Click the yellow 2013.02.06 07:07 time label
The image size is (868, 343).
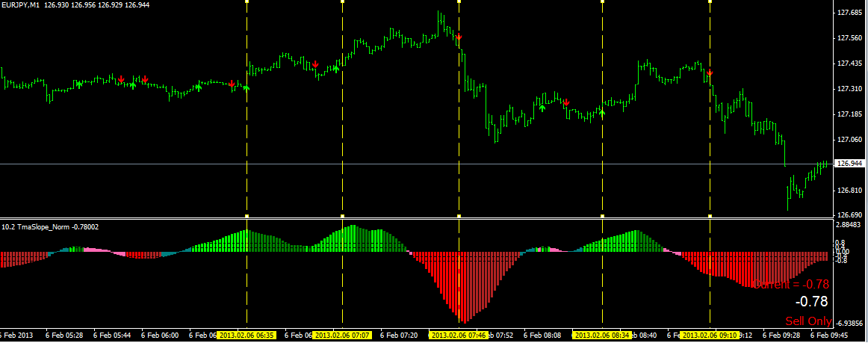coord(342,336)
